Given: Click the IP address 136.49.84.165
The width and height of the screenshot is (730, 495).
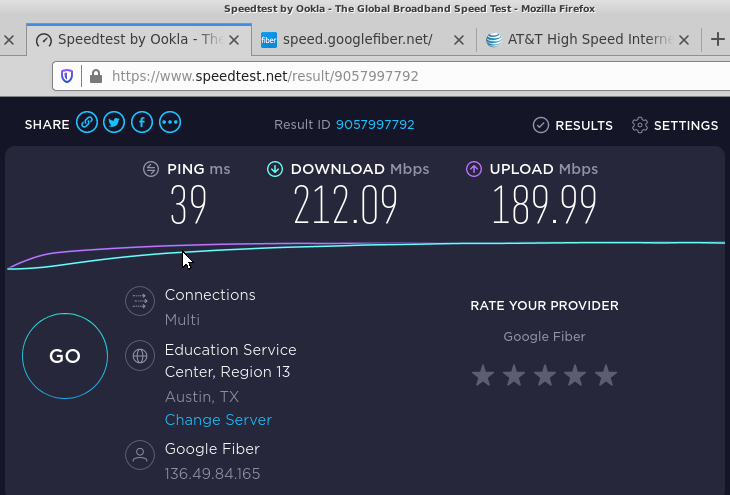Looking at the screenshot, I should 212,474.
